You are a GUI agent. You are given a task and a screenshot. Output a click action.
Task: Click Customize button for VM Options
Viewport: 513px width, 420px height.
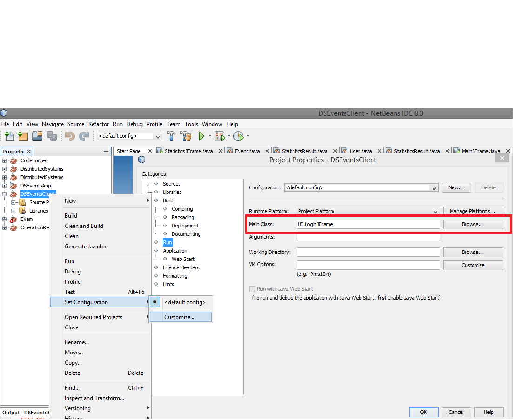click(473, 265)
